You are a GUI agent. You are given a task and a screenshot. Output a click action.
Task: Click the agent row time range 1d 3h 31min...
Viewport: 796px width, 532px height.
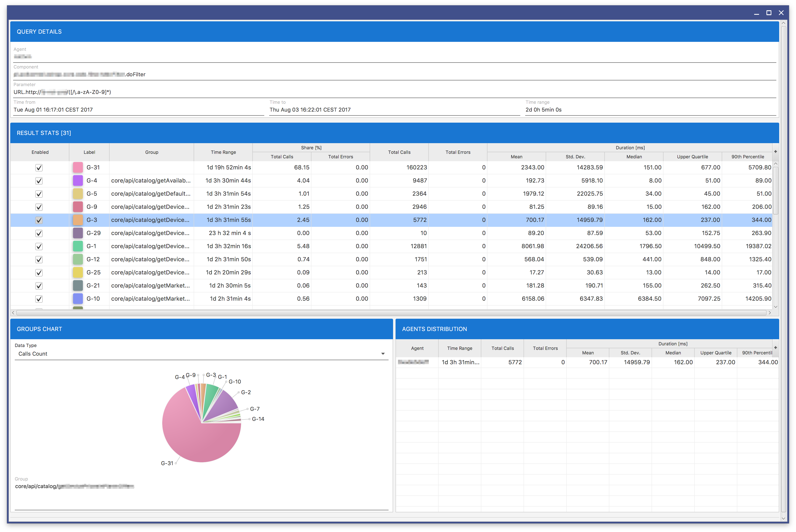click(460, 362)
